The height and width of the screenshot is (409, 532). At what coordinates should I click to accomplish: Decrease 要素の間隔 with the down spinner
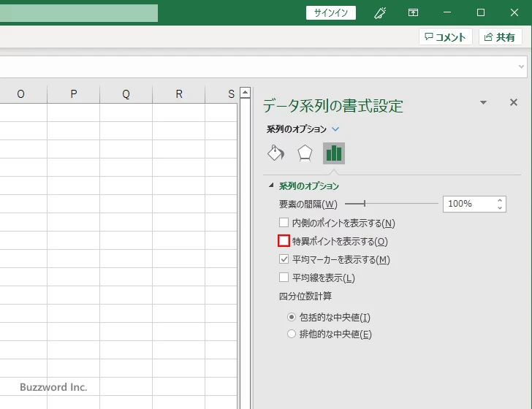[x=500, y=207]
